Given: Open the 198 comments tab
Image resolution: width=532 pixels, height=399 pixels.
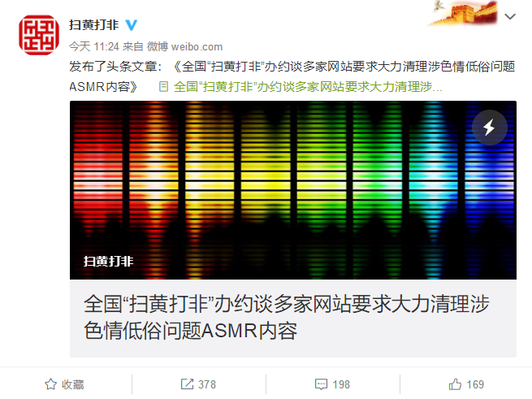Looking at the screenshot, I should [333, 384].
